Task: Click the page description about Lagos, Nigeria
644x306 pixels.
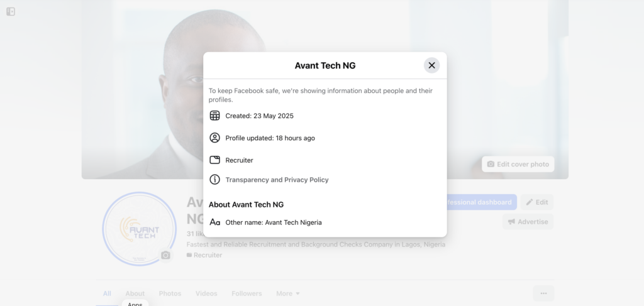Action: pos(316,244)
